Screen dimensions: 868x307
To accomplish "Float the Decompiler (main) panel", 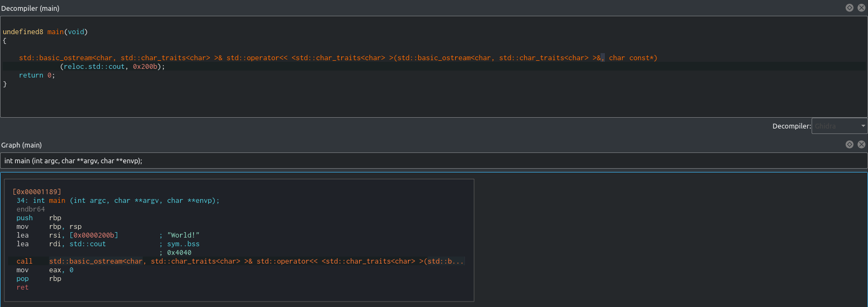I will pyautogui.click(x=850, y=8).
